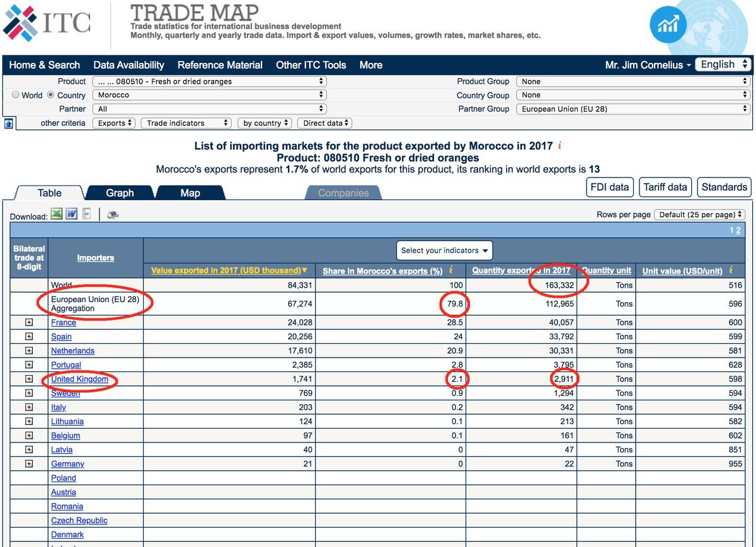The image size is (756, 547).
Task: Open the Partner dropdown set to All
Action: click(x=209, y=109)
